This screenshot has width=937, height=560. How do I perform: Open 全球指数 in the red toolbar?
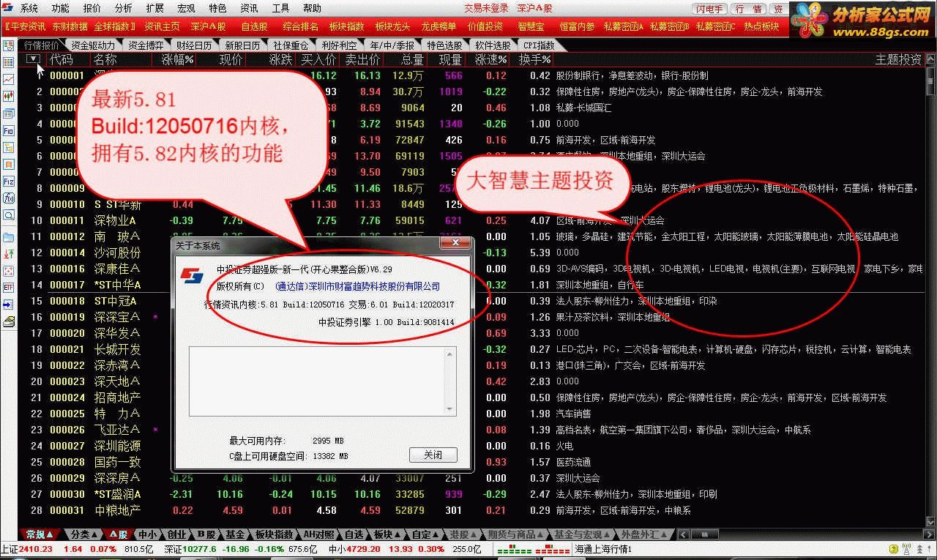[114, 26]
